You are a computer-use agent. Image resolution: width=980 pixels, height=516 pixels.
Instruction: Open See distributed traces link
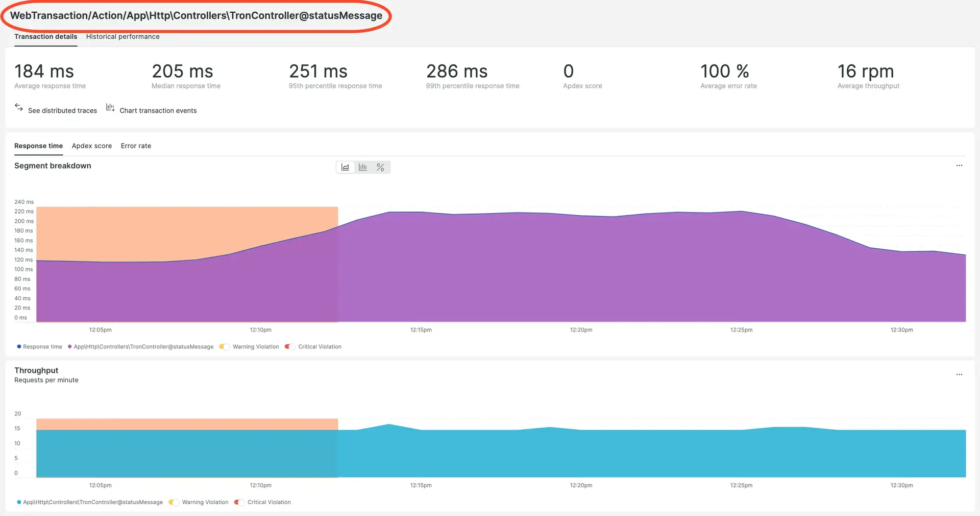tap(62, 111)
